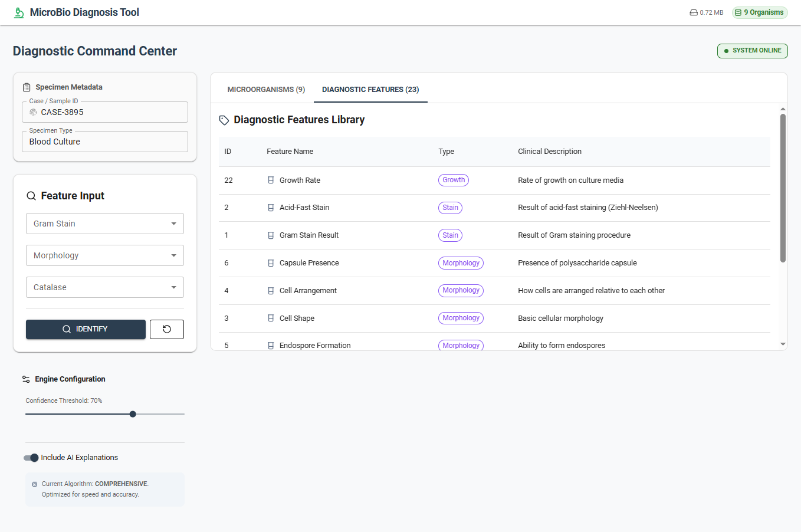
Task: Click the Confidence Threshold slider handle
Action: (x=133, y=414)
